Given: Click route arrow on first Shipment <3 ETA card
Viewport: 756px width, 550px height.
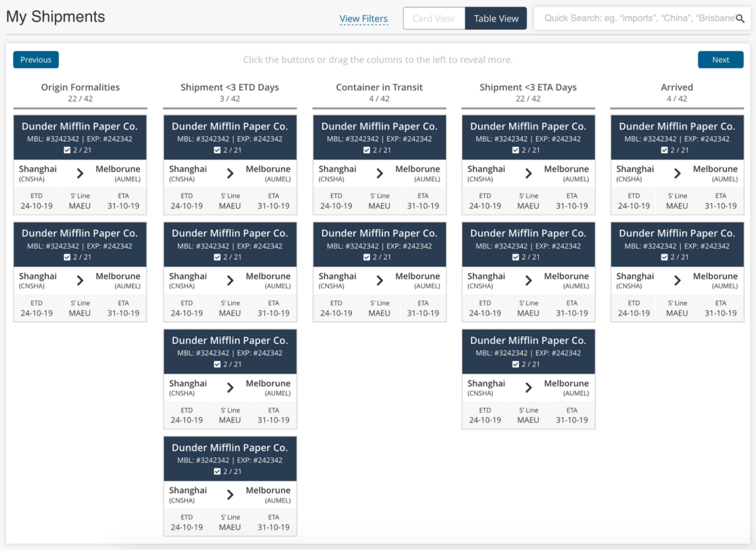Looking at the screenshot, I should [528, 174].
